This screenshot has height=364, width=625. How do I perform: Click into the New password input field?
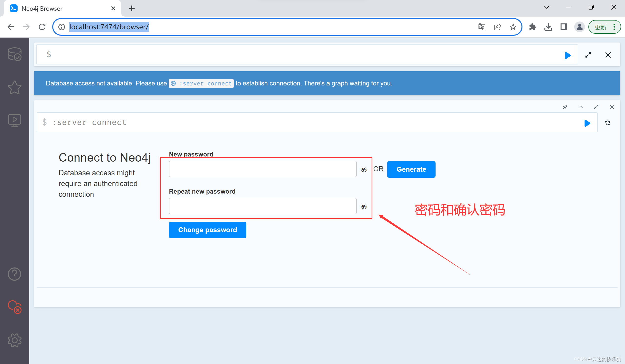click(x=262, y=169)
